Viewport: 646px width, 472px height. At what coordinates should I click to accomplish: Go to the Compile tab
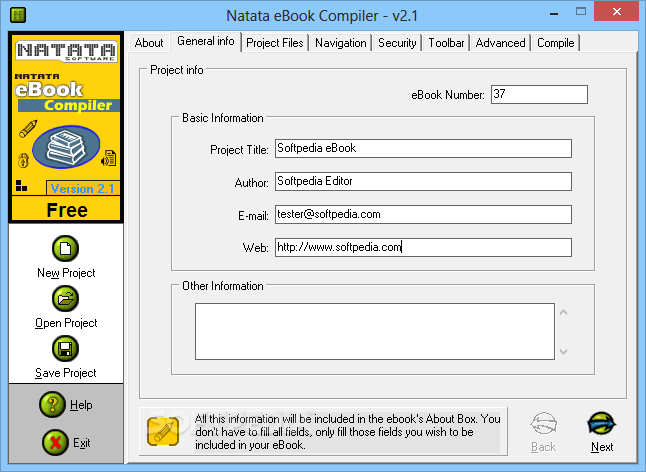tap(555, 43)
